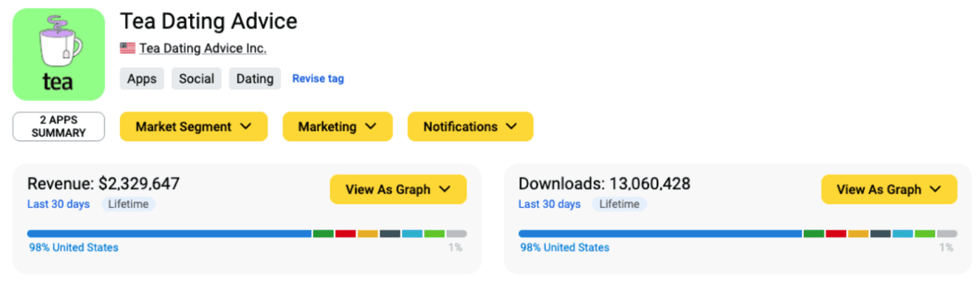The height and width of the screenshot is (282, 980).
Task: Click the teal segment in Downloads bar
Action: click(903, 233)
